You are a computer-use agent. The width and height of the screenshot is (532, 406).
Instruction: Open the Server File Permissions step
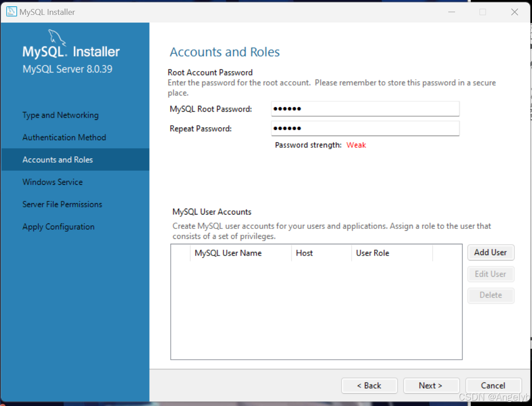pyautogui.click(x=62, y=204)
